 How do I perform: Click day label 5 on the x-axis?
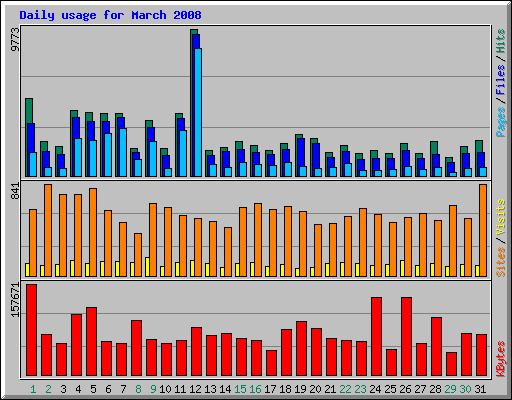tap(93, 389)
